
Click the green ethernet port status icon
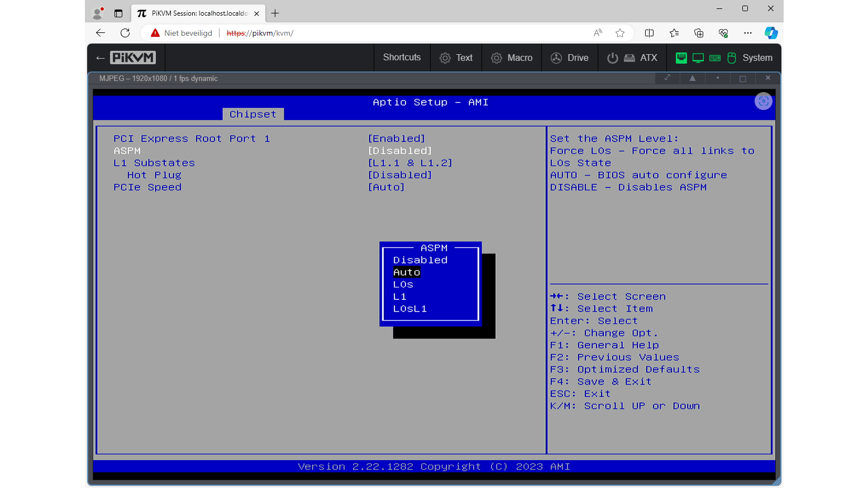click(681, 58)
